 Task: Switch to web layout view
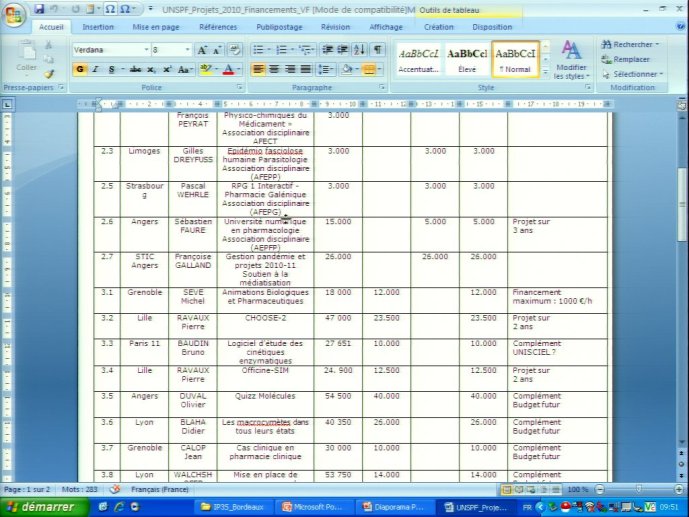tap(531, 489)
